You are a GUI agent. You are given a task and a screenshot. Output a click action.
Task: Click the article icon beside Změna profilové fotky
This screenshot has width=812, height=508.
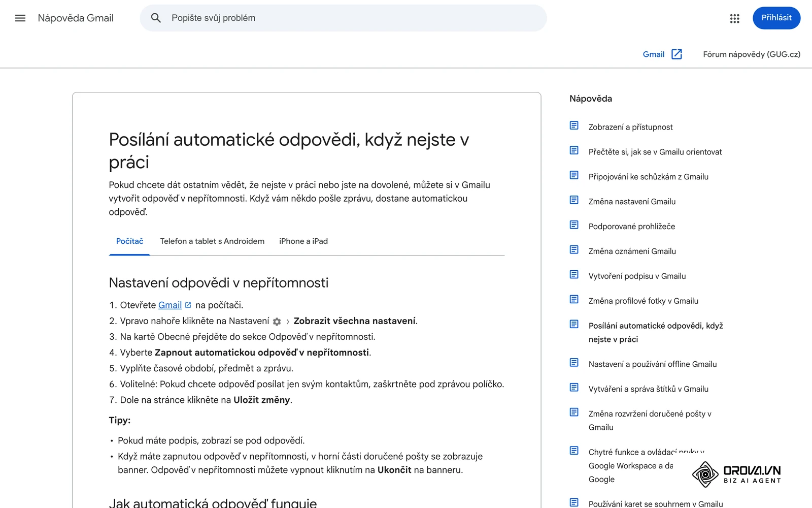574,300
